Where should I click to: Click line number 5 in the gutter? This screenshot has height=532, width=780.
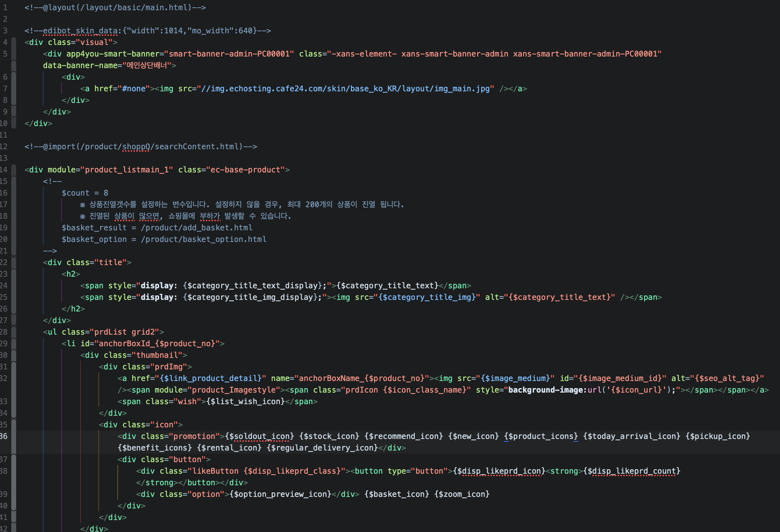coord(5,54)
